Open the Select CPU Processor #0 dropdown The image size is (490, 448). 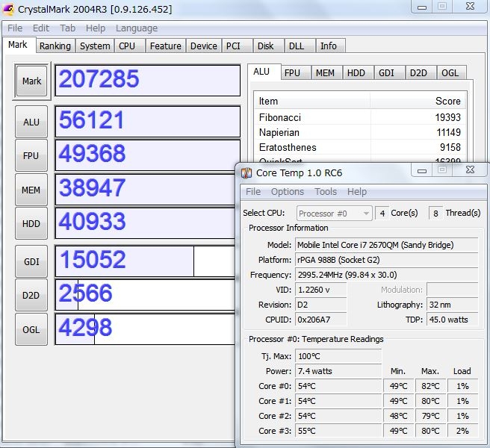click(x=334, y=214)
